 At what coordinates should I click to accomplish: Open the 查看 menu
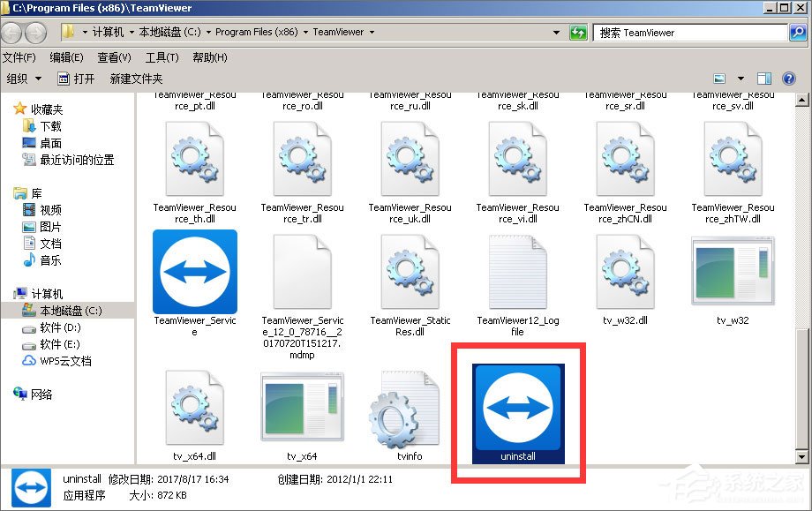point(113,56)
